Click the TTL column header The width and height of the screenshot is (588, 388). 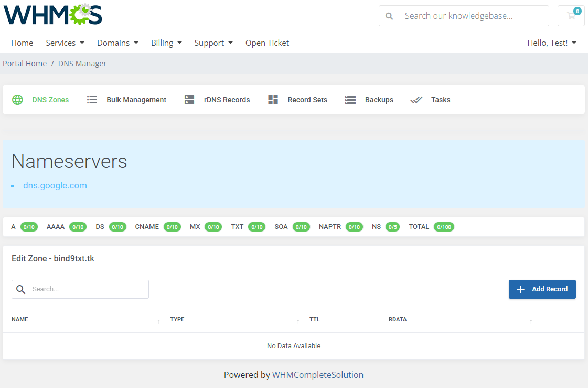[315, 319]
